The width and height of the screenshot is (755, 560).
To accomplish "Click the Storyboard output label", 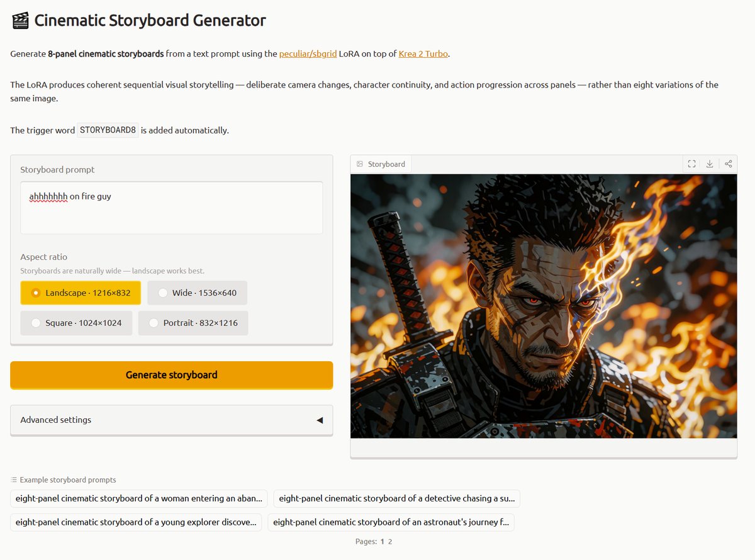I will (381, 164).
